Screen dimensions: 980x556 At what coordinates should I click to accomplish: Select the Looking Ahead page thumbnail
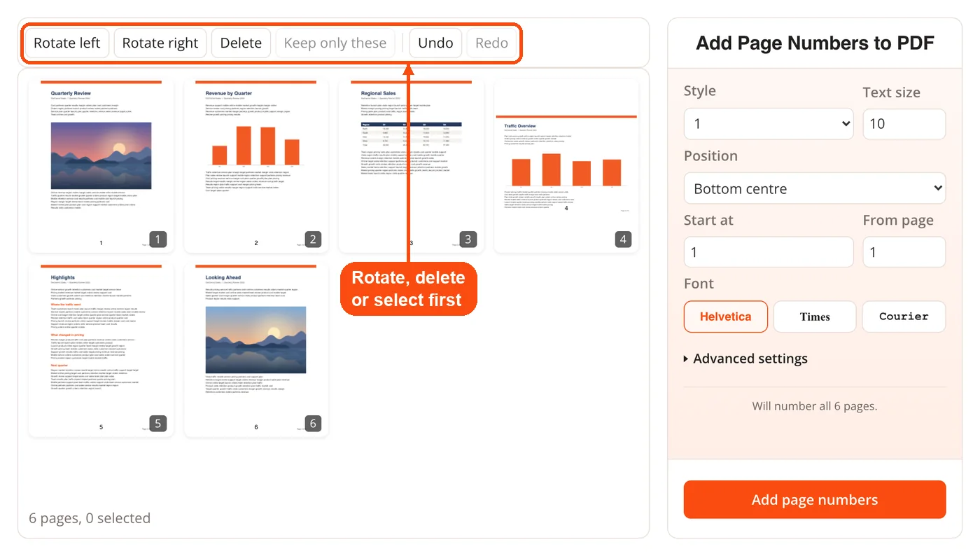pos(256,349)
